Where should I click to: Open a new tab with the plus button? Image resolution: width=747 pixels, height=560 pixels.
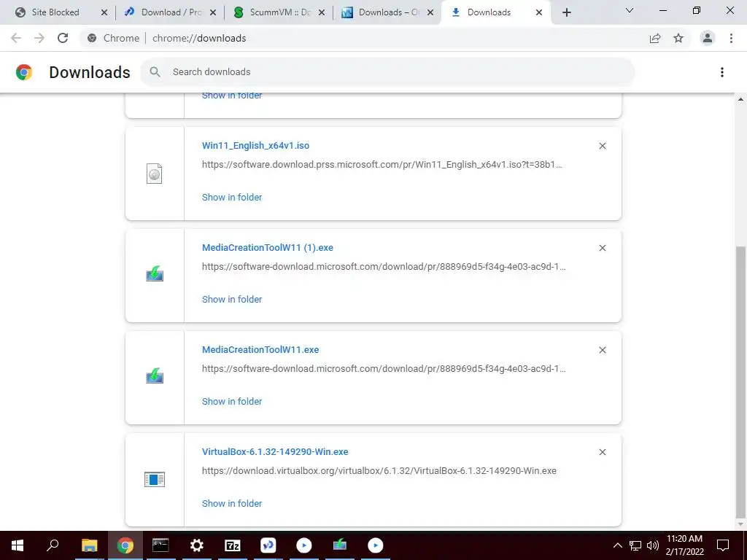(x=566, y=12)
